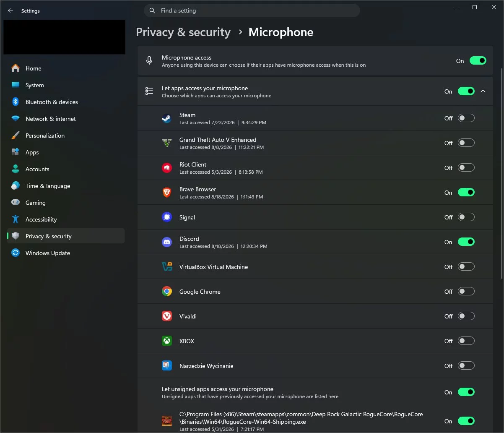Turn off Microphone access toggle

tap(478, 61)
